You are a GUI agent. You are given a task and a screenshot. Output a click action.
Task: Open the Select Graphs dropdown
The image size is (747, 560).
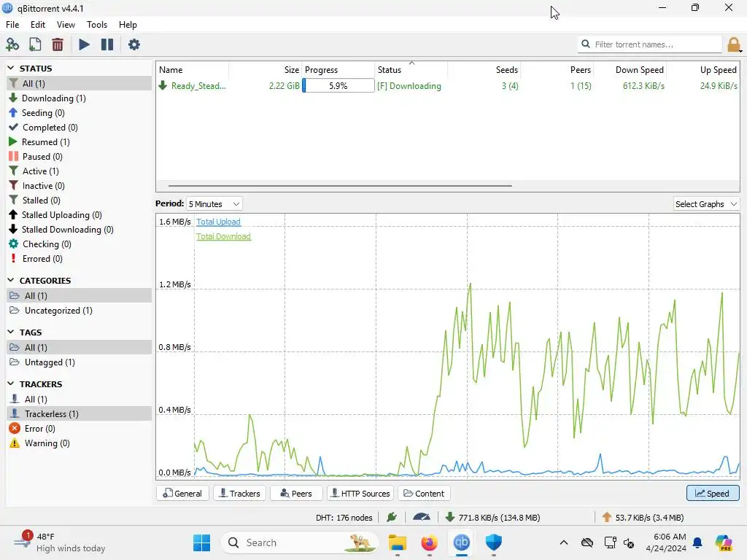tap(706, 204)
